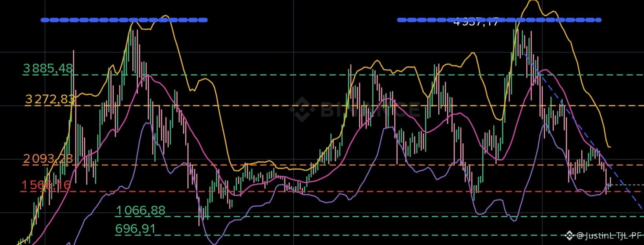
Task: Click the 4937,17 high price label
Action: pos(476,22)
